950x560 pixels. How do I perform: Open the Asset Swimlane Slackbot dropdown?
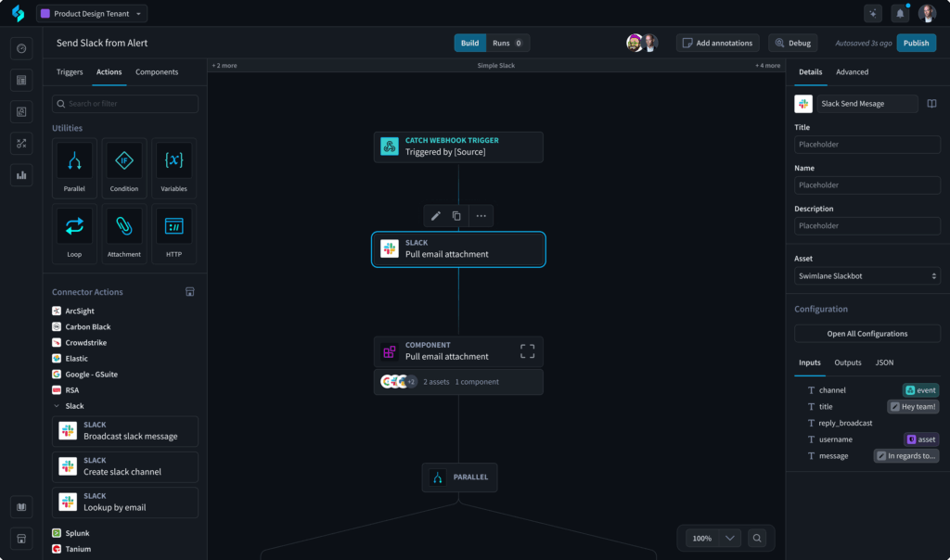(867, 276)
